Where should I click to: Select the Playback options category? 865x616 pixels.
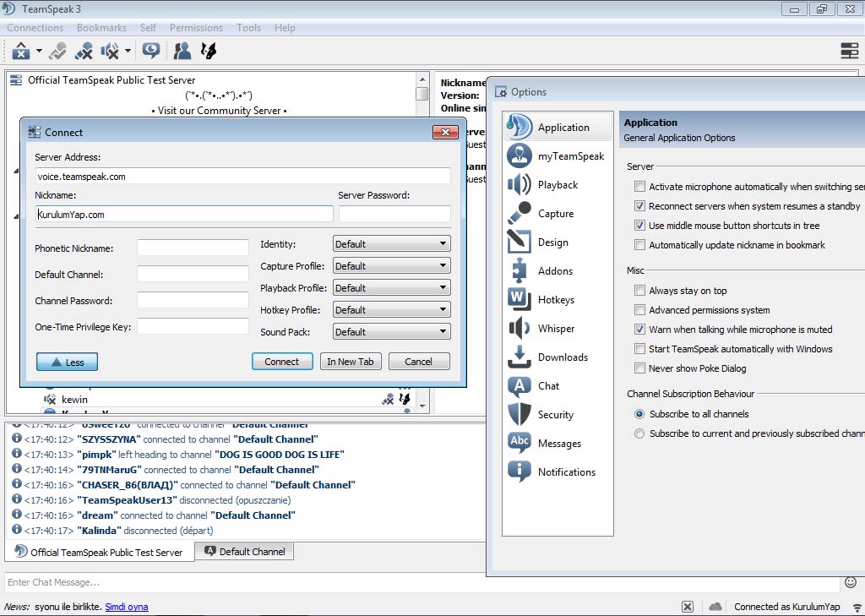tap(558, 185)
